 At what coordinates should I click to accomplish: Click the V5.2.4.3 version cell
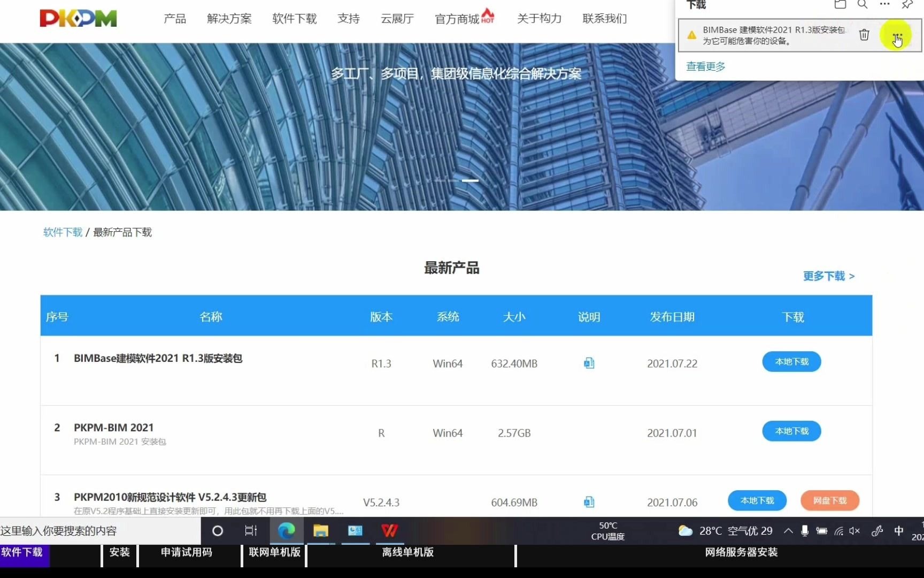[381, 503]
